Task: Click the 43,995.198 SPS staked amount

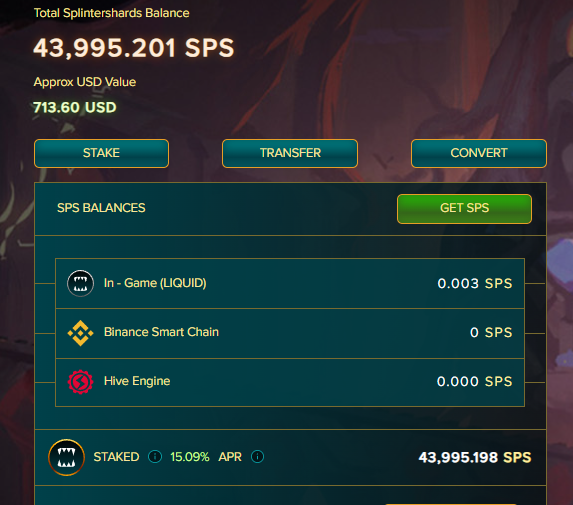Action: pos(475,457)
